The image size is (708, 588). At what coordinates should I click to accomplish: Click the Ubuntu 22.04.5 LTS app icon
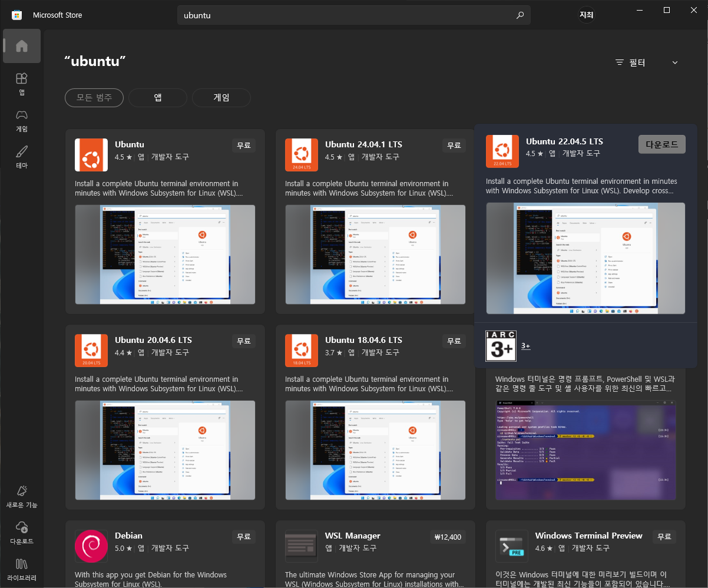coord(502,151)
